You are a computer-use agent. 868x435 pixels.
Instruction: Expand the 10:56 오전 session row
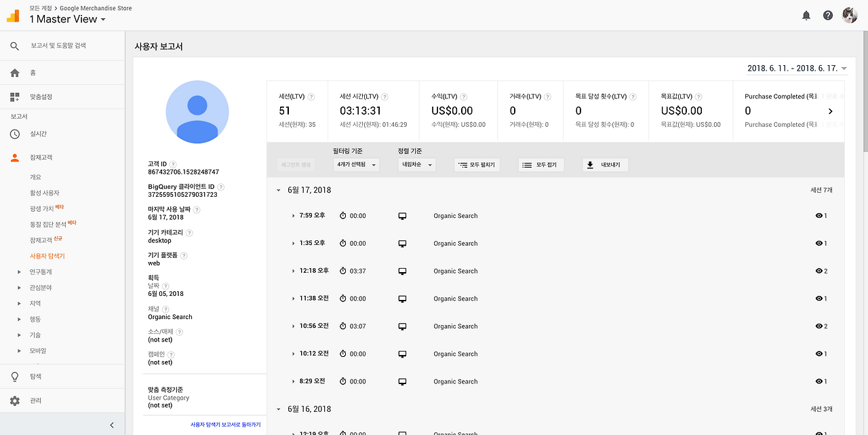click(x=294, y=326)
